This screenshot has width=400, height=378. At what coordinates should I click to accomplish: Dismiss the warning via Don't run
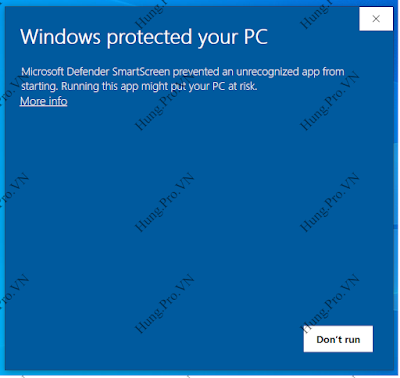point(338,339)
